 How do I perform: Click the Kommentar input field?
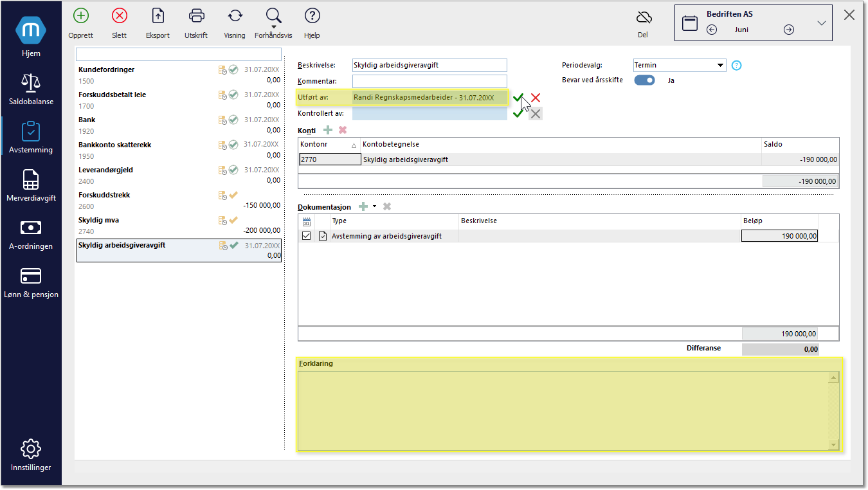point(429,81)
